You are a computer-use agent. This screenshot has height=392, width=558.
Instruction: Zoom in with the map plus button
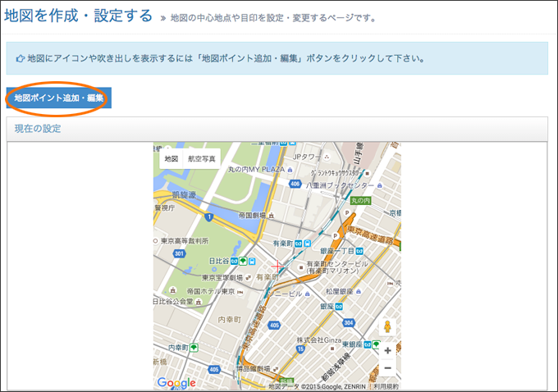387,350
